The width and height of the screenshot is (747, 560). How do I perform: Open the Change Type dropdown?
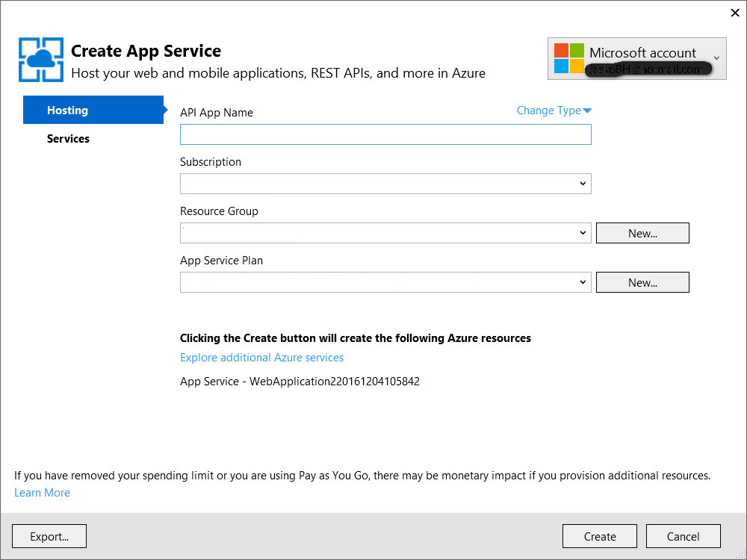click(x=554, y=111)
